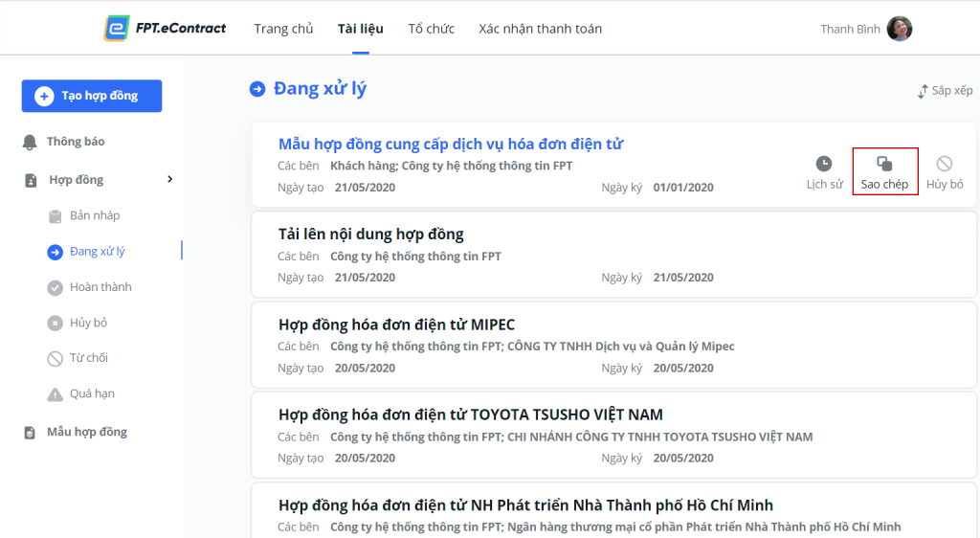The width and height of the screenshot is (980, 538).
Task: Open Thanh Bình profile avatar
Action: (900, 29)
